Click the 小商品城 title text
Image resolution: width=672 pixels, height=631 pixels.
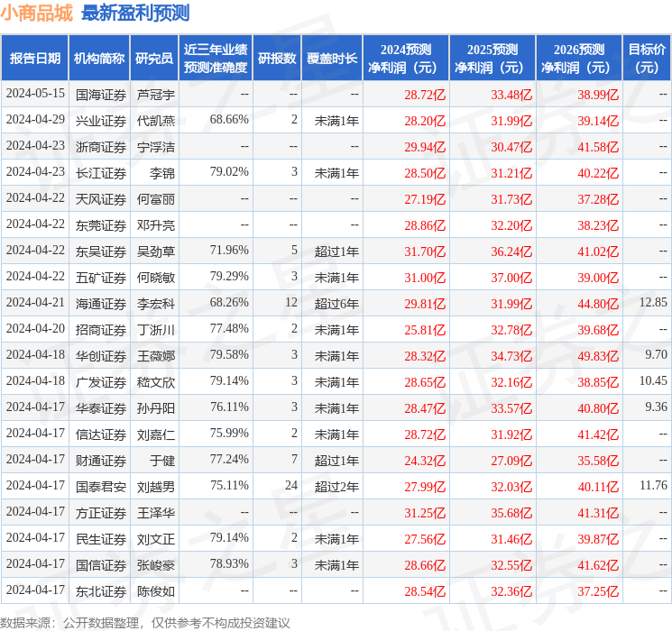click(x=37, y=14)
